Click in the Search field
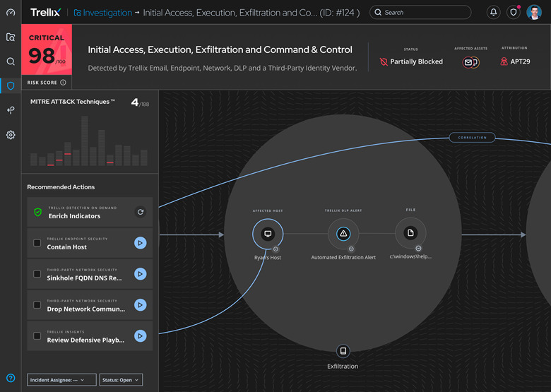Image resolution: width=551 pixels, height=392 pixels. point(420,12)
